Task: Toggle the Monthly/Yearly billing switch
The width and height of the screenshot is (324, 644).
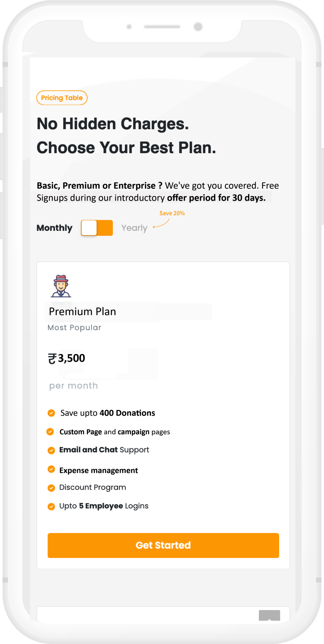Action: coord(97,228)
